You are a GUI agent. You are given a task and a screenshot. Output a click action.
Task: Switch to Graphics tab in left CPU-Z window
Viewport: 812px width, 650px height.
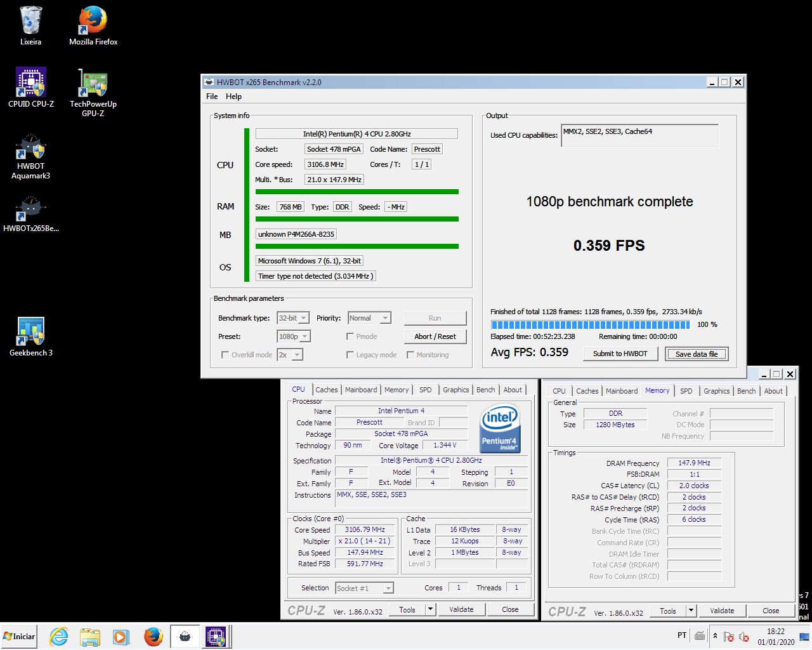pos(456,390)
